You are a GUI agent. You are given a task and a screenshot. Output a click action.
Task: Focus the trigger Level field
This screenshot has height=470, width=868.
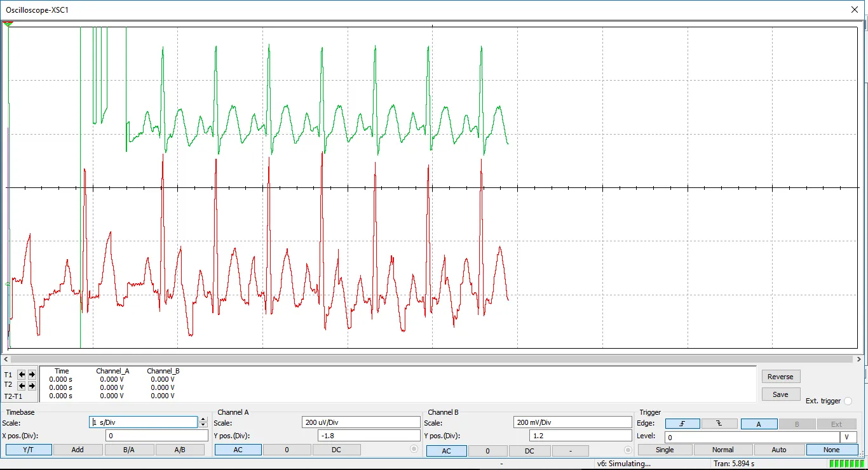point(752,438)
